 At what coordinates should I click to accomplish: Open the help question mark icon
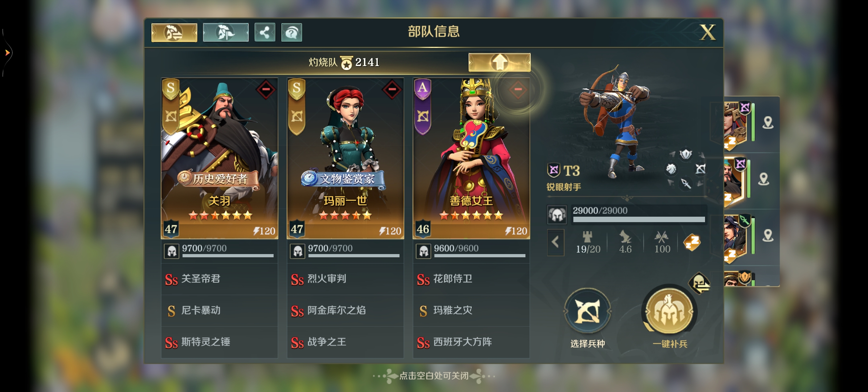point(292,33)
